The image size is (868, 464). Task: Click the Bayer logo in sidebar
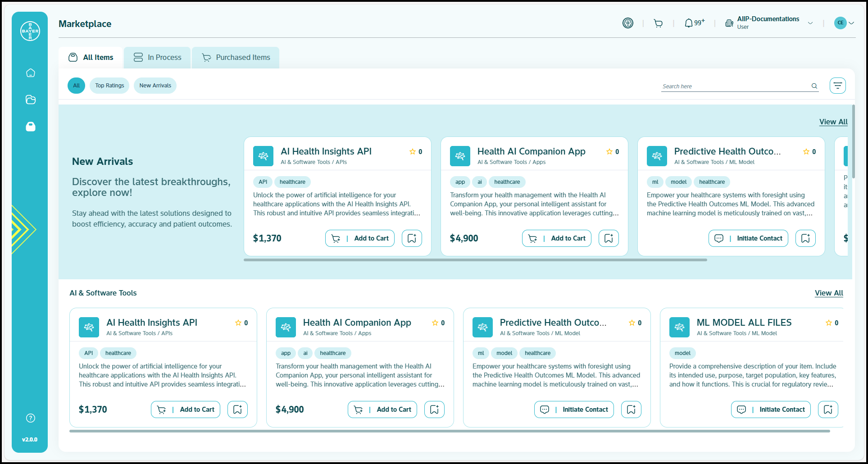(x=30, y=31)
